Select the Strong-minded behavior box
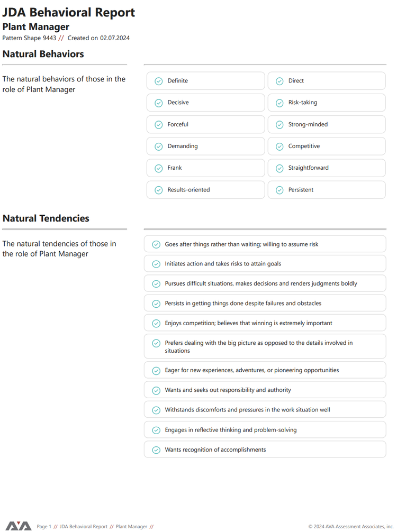 tap(327, 124)
